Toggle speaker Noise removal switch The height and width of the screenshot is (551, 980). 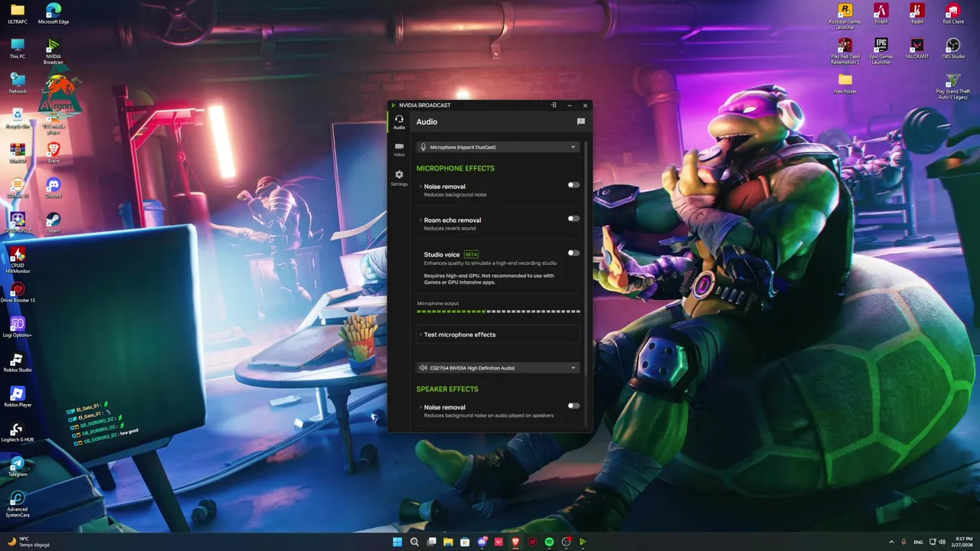[x=573, y=406]
